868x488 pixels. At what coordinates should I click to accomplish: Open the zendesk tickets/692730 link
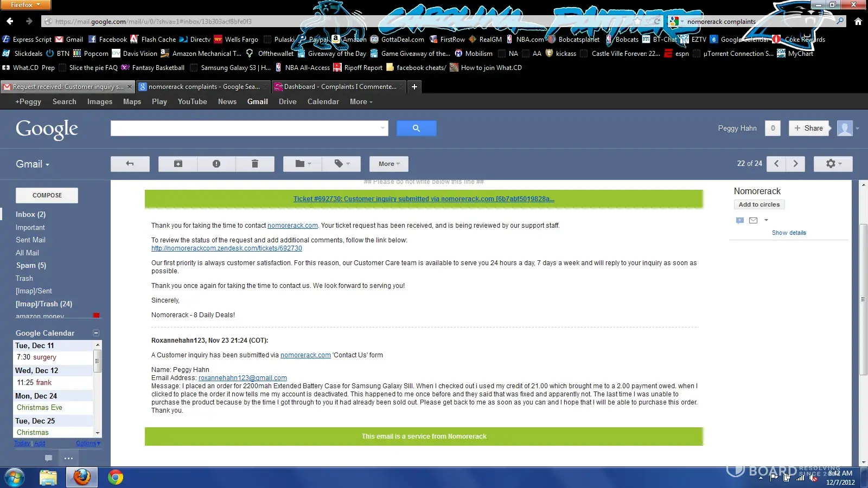pyautogui.click(x=227, y=248)
